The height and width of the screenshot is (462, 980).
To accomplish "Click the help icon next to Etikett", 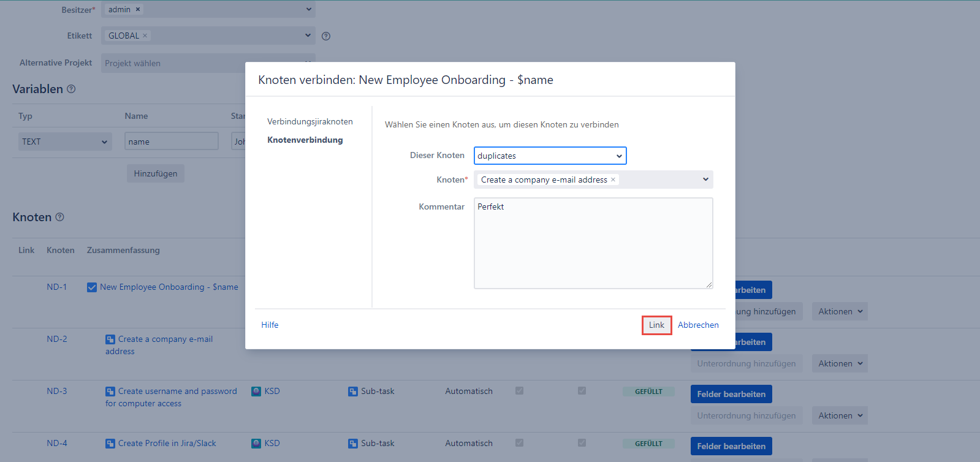I will pos(326,36).
